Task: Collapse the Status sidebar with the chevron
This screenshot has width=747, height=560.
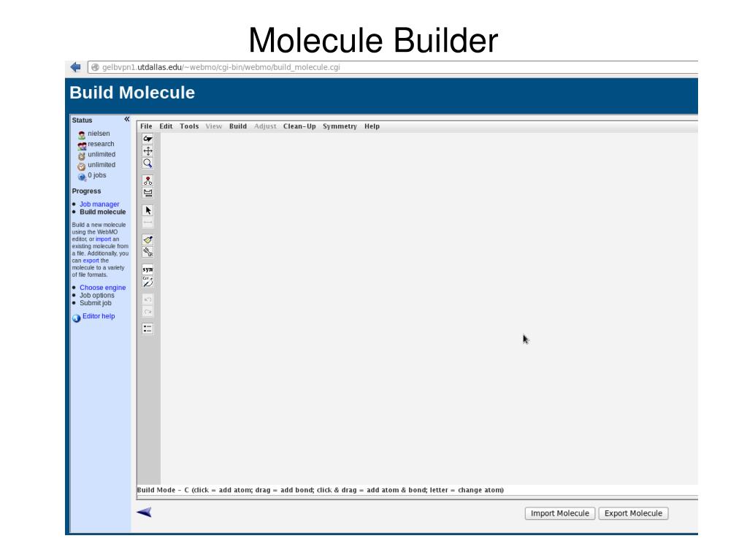Action: 127,119
